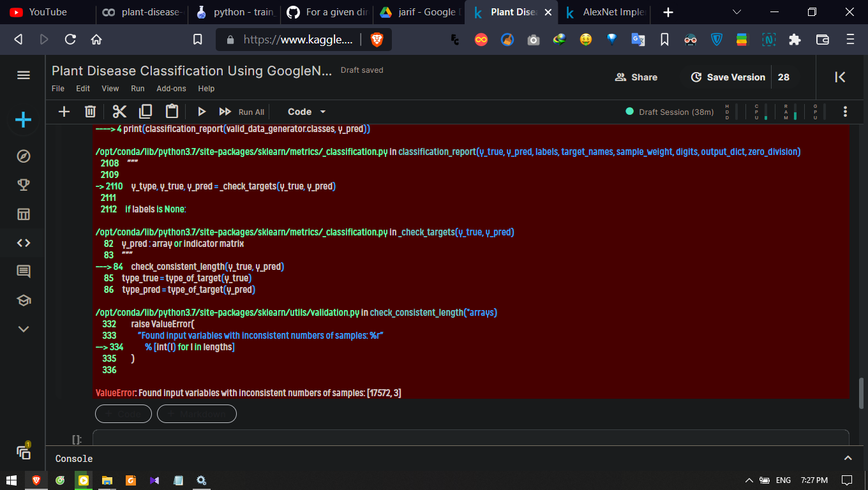Viewport: 868px width, 490px height.
Task: Switch to the plant-disease Colab tab
Action: pyautogui.click(x=144, y=12)
